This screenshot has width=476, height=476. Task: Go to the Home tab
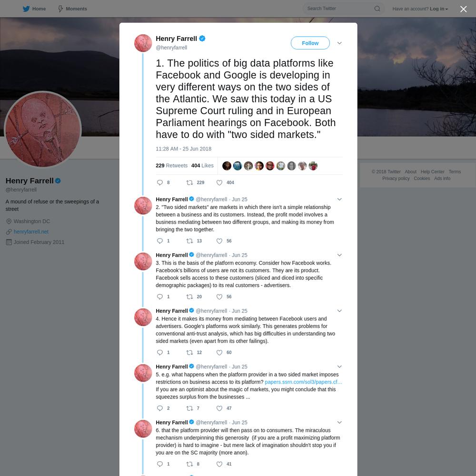pyautogui.click(x=34, y=9)
